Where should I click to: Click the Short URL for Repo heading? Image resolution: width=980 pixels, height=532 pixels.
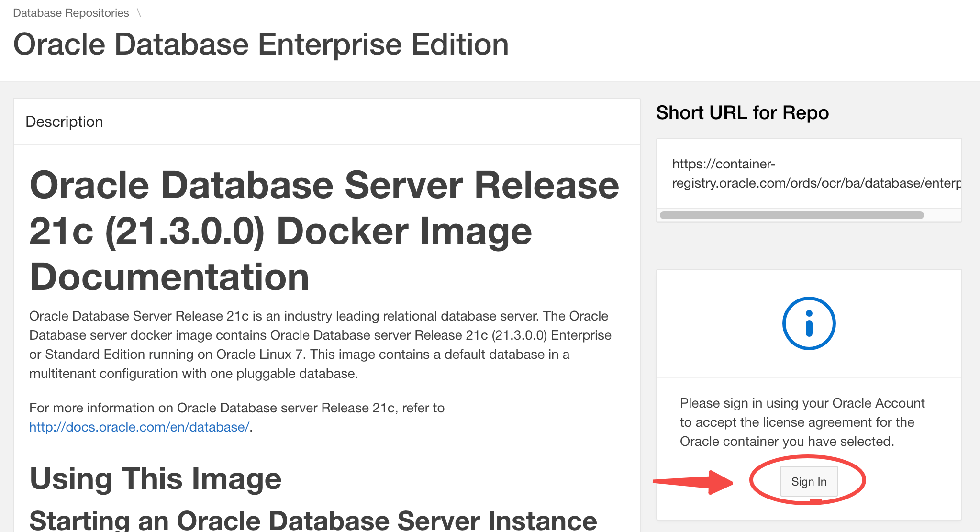coord(742,112)
